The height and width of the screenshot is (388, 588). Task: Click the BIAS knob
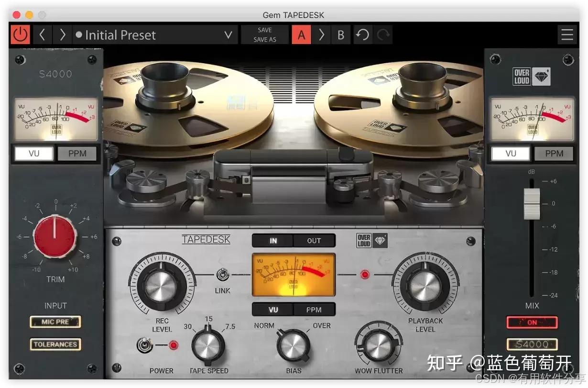294,346
